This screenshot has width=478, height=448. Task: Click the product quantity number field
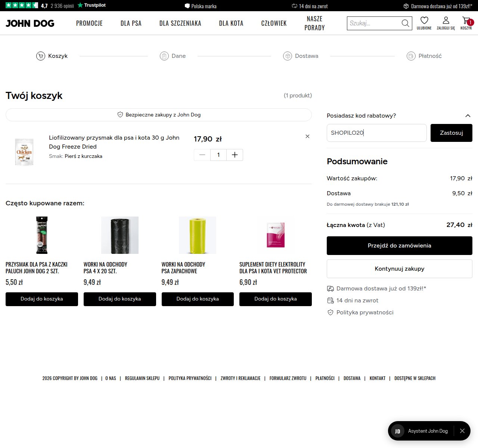click(x=218, y=155)
